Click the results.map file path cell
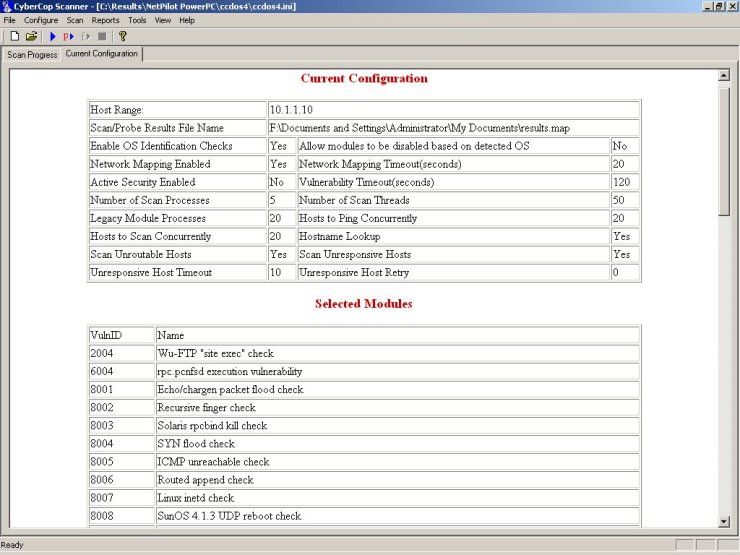The width and height of the screenshot is (740, 555). click(x=454, y=128)
